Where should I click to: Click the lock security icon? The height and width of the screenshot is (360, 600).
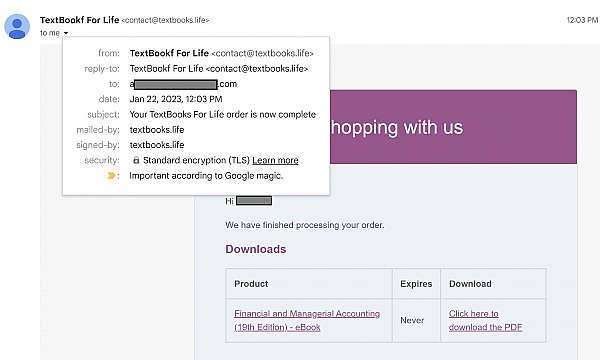click(x=136, y=160)
